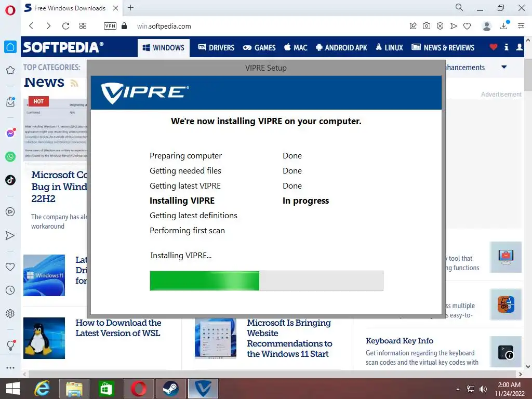This screenshot has height=399, width=532.
Task: Open a new tab with the plus button
Action: (x=130, y=7)
